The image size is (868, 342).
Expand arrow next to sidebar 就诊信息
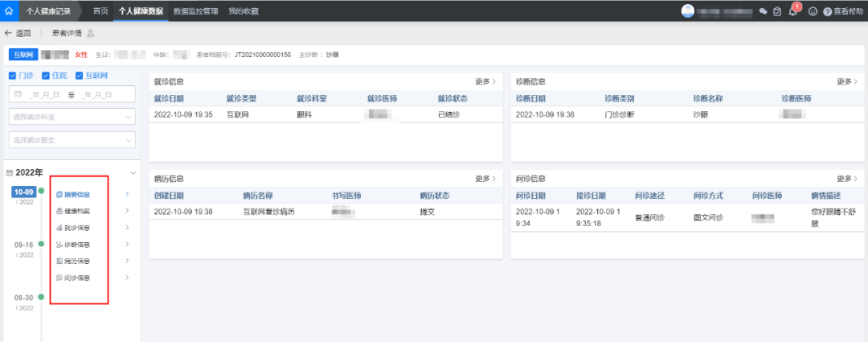pyautogui.click(x=127, y=228)
